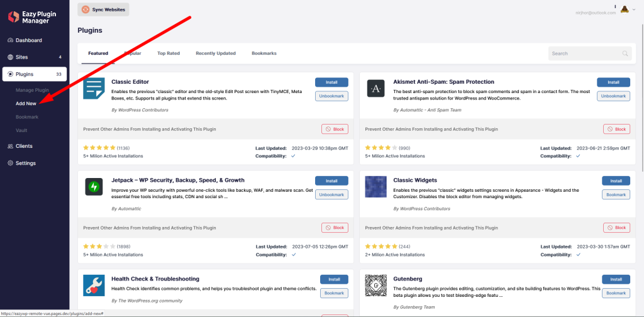Switch to the Recently Updated tab
The image size is (644, 317).
(216, 53)
